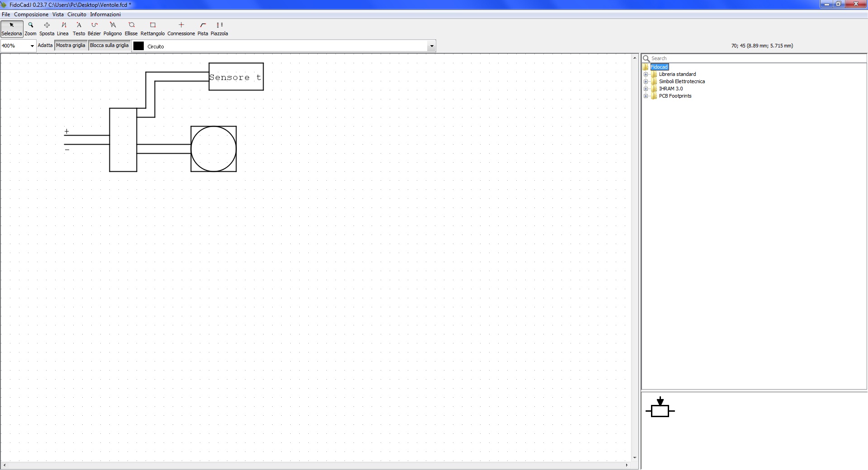Image resolution: width=868 pixels, height=470 pixels.
Task: Click the library Search field
Action: coord(755,58)
